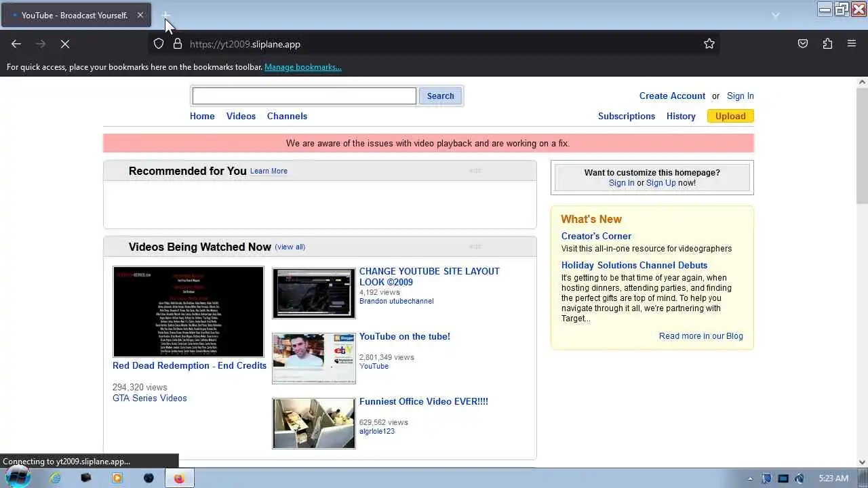Viewport: 868px width, 488px height.
Task: Click the video playback issues notice
Action: (x=428, y=143)
